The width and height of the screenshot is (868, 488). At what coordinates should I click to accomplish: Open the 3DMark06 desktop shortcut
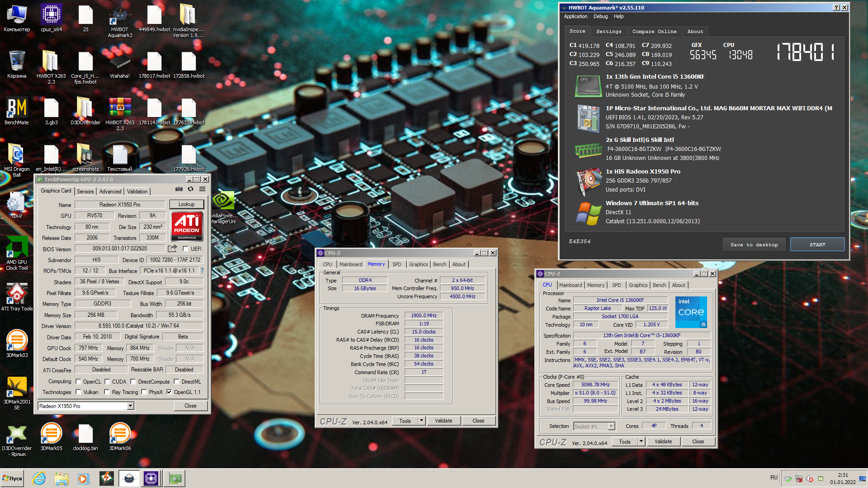coord(120,436)
